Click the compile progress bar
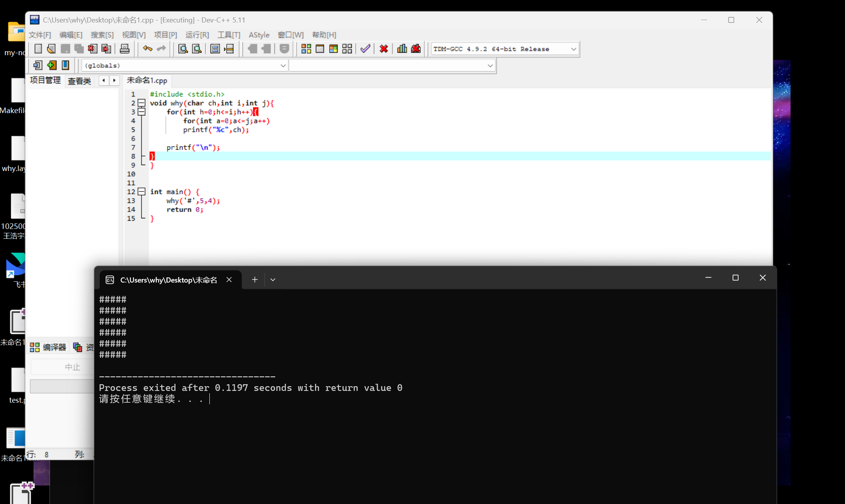This screenshot has height=504, width=845. click(x=62, y=386)
